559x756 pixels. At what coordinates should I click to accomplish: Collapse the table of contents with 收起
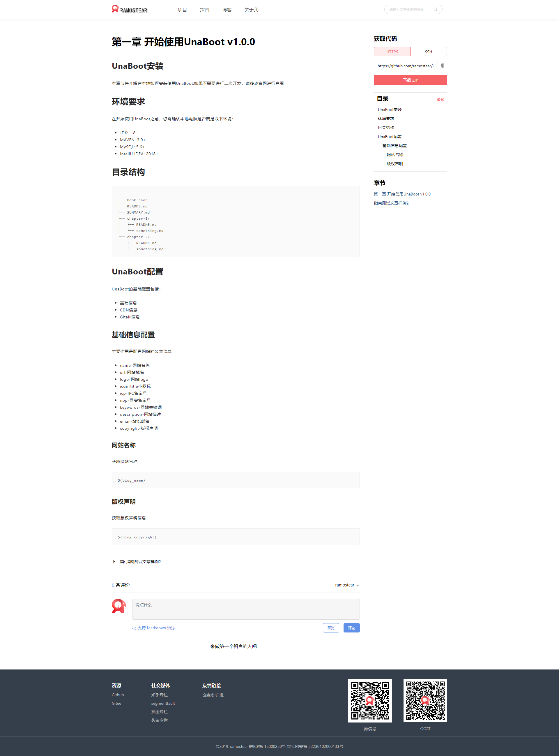441,100
